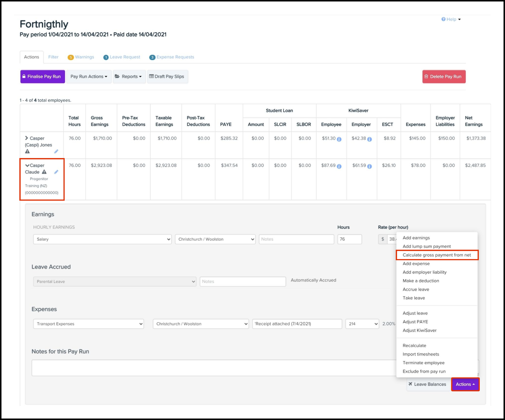Select Calculate gross payment from net
505x420 pixels.
(x=436, y=255)
